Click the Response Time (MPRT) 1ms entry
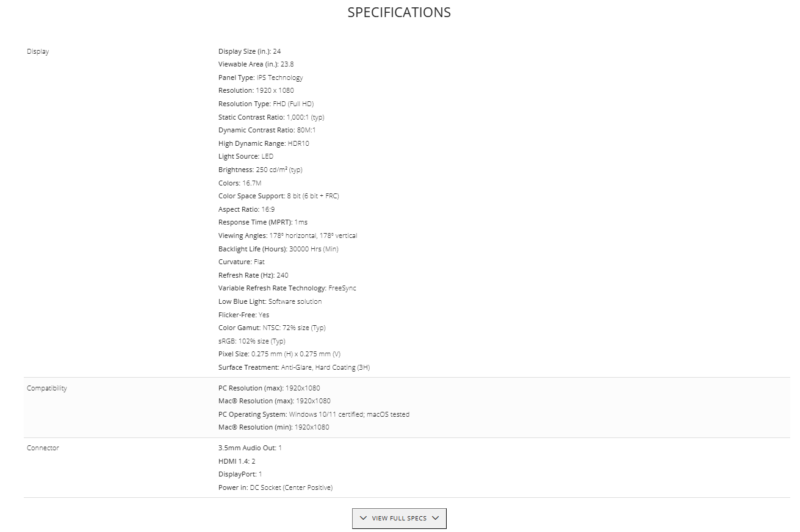The height and width of the screenshot is (532, 800). click(263, 222)
